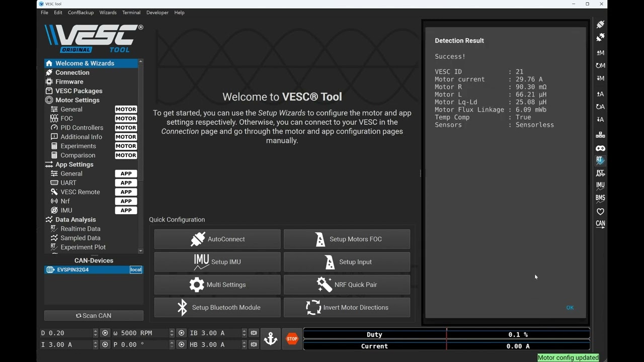644x362 pixels.
Task: Apply IB 3.00 A brake current button
Action: [254, 333]
